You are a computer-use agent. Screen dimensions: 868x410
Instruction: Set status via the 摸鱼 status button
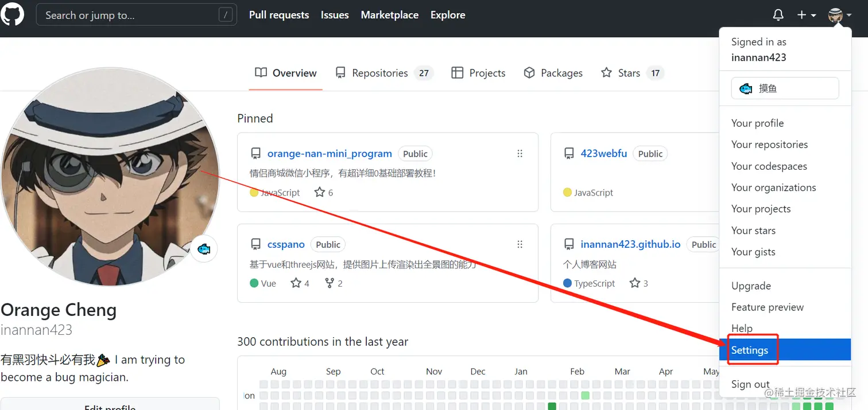tap(785, 88)
